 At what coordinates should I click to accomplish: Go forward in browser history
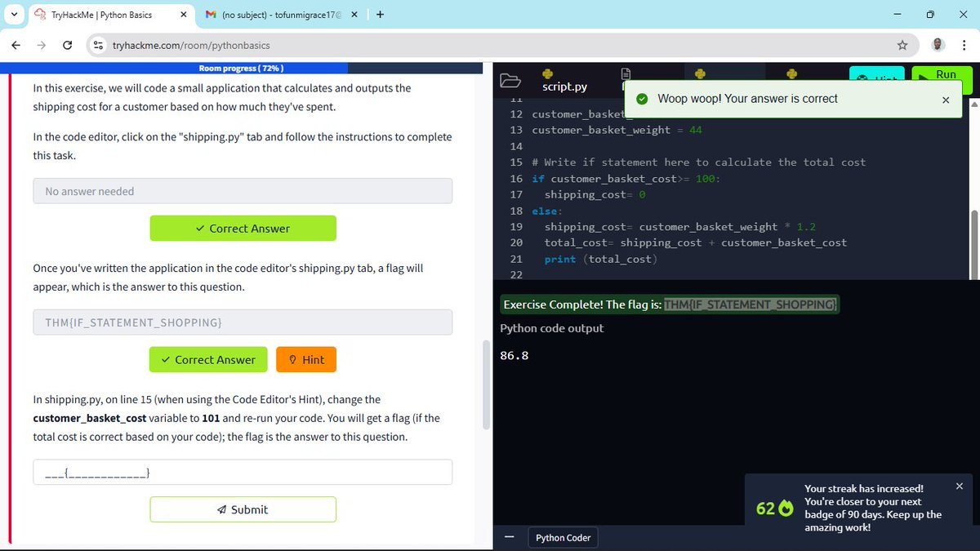pyautogui.click(x=42, y=45)
